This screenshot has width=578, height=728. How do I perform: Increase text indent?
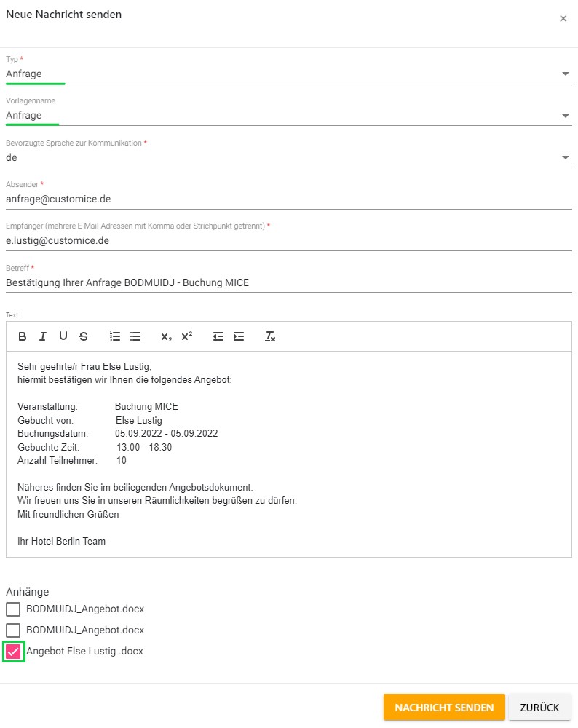tap(239, 336)
